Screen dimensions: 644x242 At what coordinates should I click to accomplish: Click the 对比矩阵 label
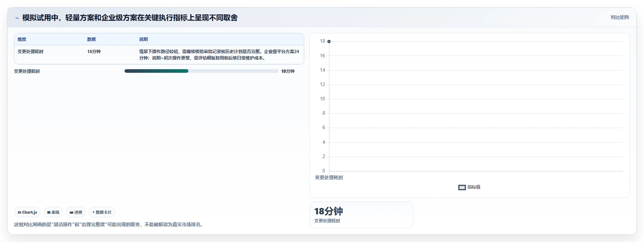click(620, 17)
